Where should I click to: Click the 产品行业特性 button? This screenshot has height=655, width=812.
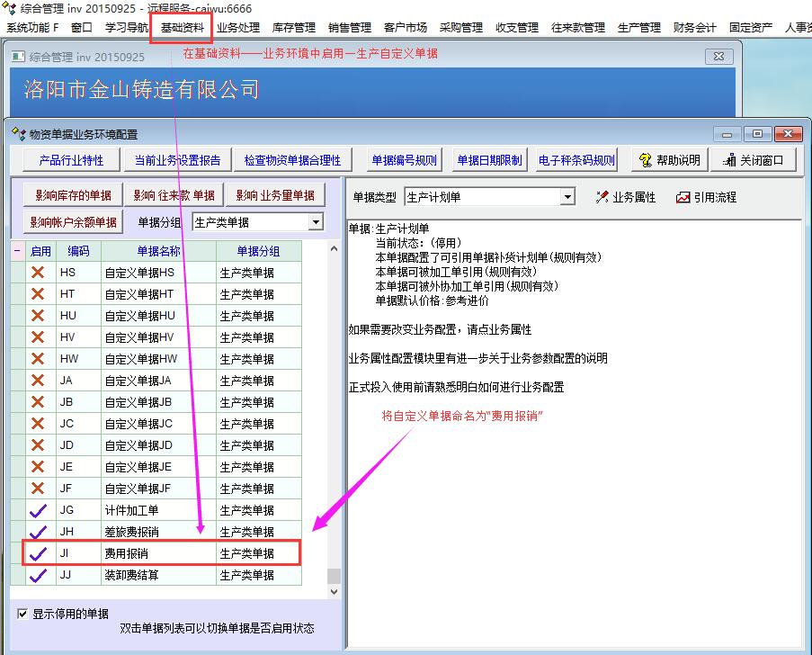71,160
